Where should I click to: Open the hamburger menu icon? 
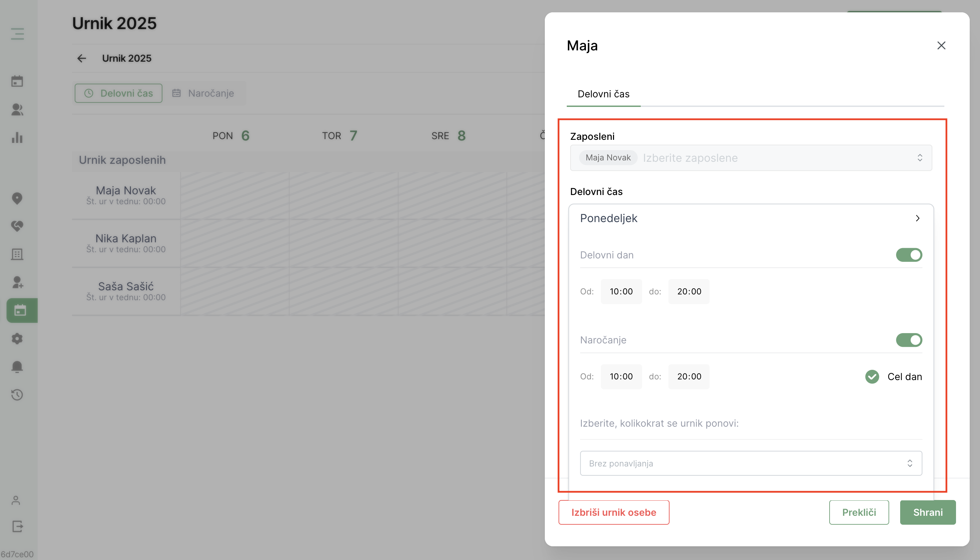tap(17, 34)
